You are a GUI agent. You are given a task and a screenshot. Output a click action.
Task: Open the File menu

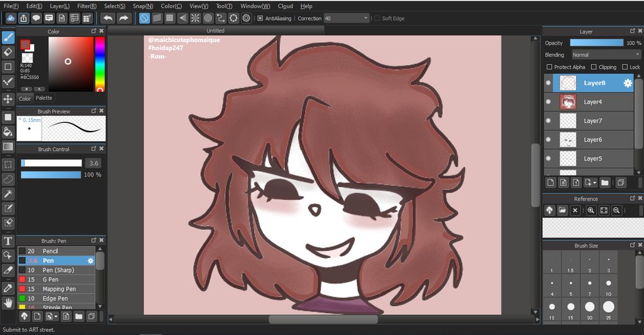[x=11, y=6]
